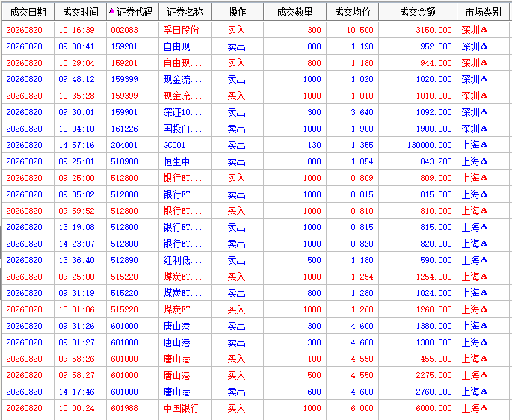
Task: Click trade time 14:23:07
Action: [x=76, y=244]
